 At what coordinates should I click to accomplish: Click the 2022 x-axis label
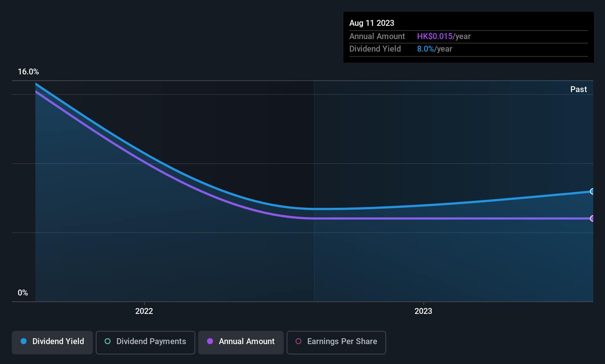coord(144,311)
